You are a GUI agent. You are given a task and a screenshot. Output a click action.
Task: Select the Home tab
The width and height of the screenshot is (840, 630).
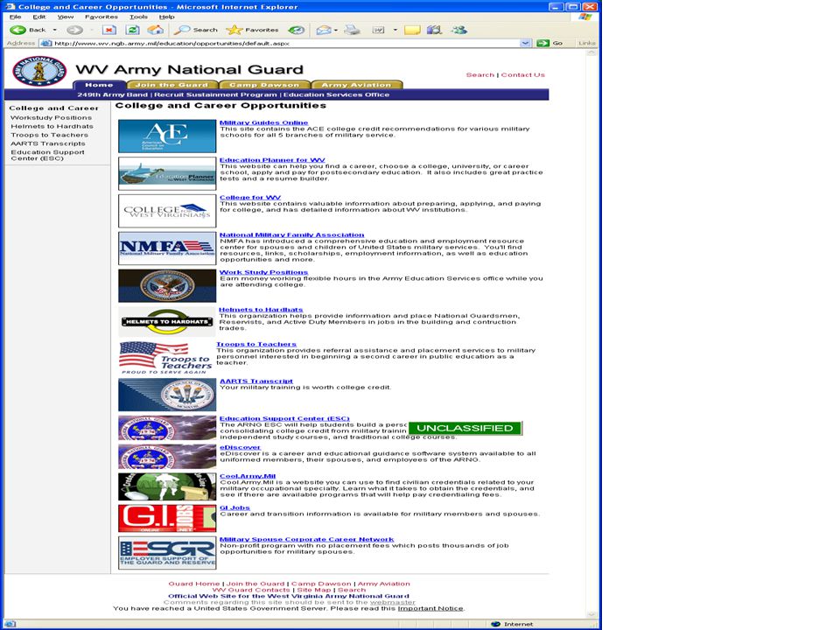click(99, 85)
